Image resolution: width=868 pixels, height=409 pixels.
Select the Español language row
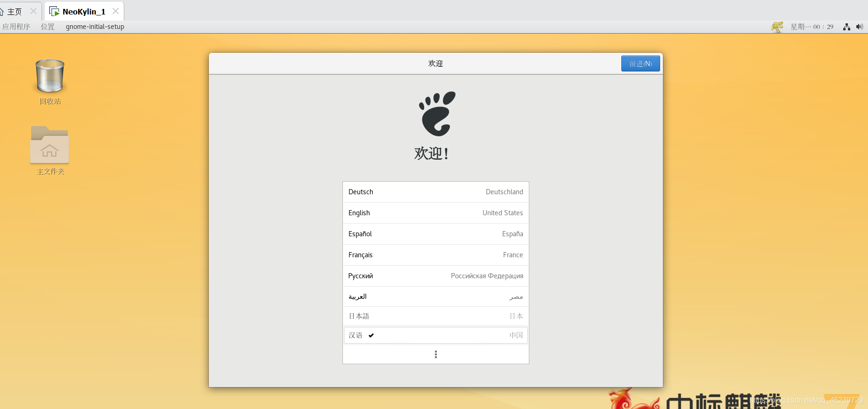(x=436, y=234)
